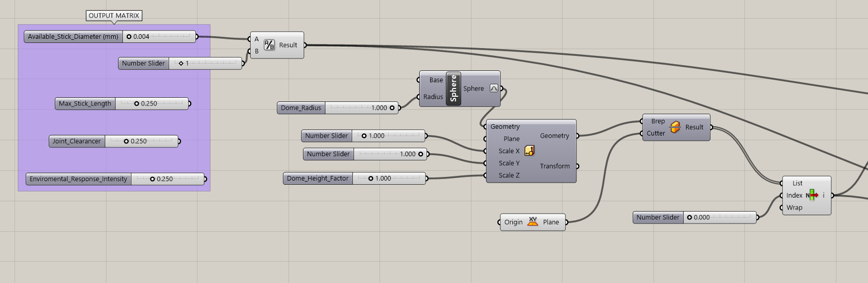Screen dimensions: 868x283
Task: Select the Dome_Radius slider name
Action: [x=301, y=108]
